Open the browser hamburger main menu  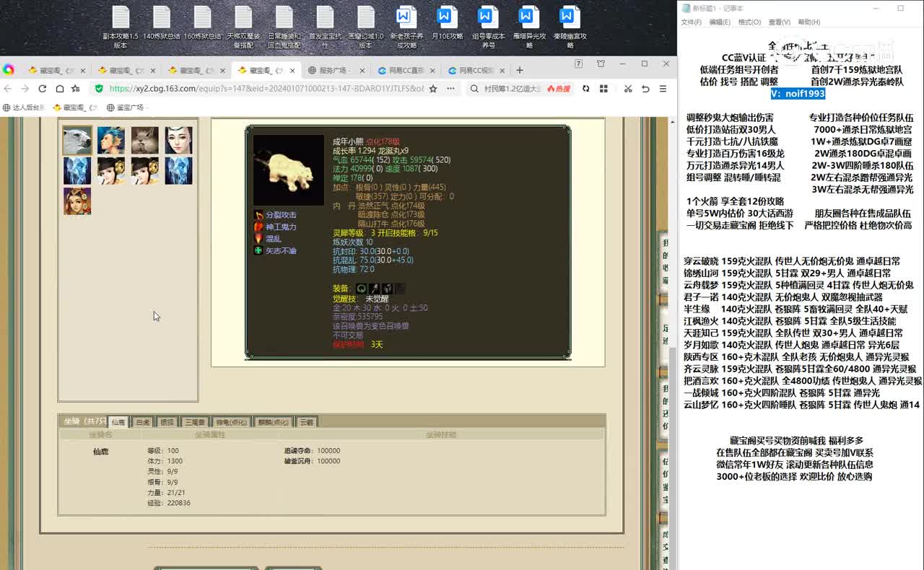pos(663,89)
